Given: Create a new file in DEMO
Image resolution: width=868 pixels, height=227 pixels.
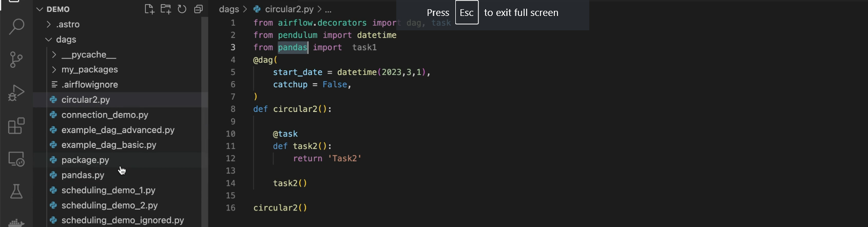Looking at the screenshot, I should [x=149, y=9].
